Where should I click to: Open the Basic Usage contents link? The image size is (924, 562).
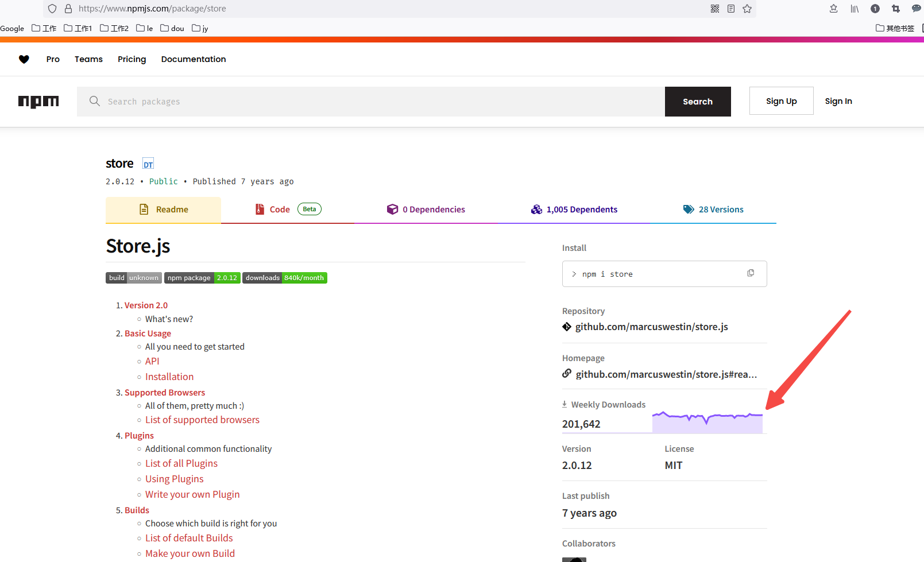click(x=148, y=334)
